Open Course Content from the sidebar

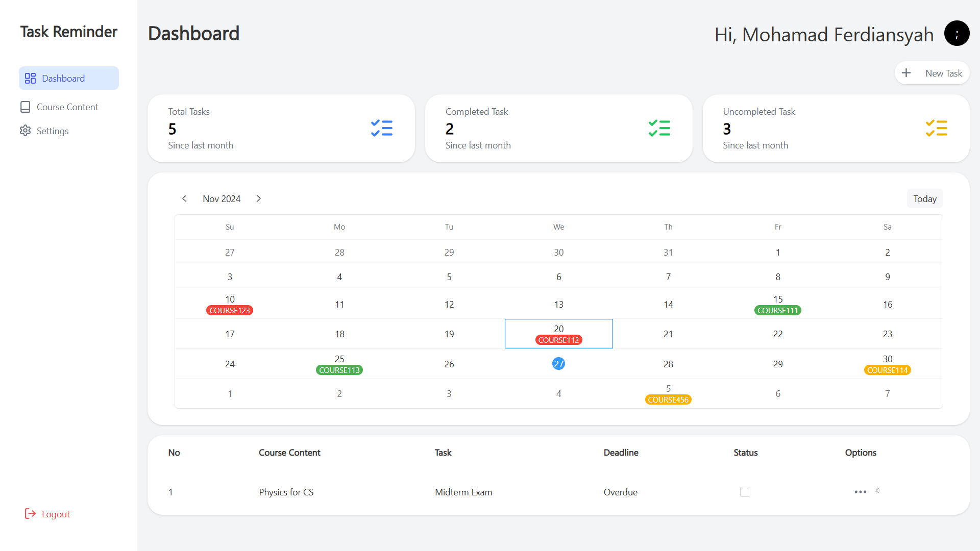pyautogui.click(x=67, y=107)
